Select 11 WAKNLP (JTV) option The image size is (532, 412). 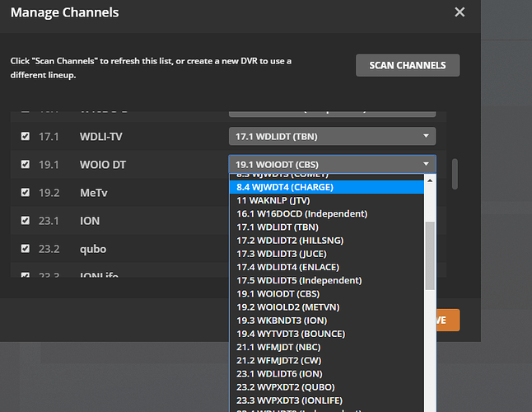327,200
